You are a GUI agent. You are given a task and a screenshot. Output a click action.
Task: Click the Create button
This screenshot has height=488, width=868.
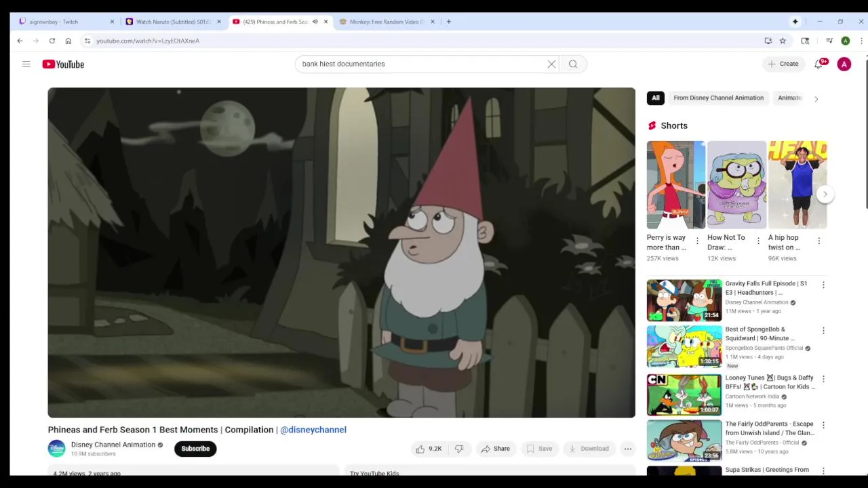[783, 64]
